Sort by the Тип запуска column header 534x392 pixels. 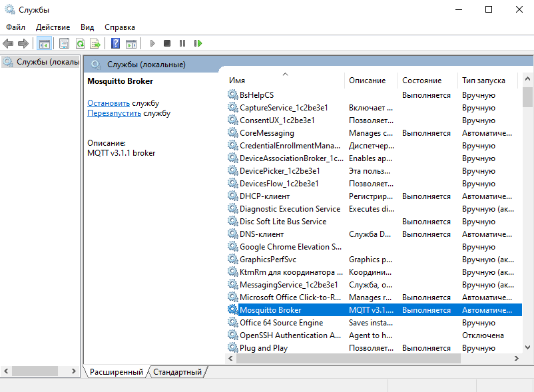pyautogui.click(x=483, y=81)
